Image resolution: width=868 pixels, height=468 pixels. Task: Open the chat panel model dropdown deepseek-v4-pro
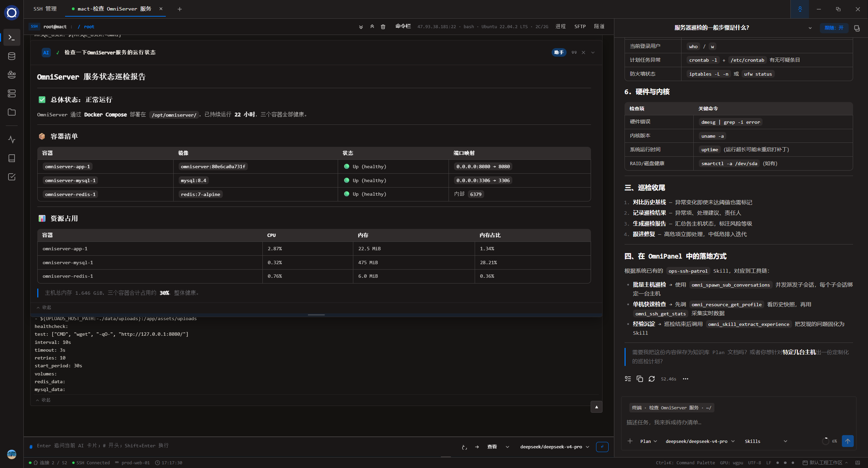pyautogui.click(x=700, y=441)
